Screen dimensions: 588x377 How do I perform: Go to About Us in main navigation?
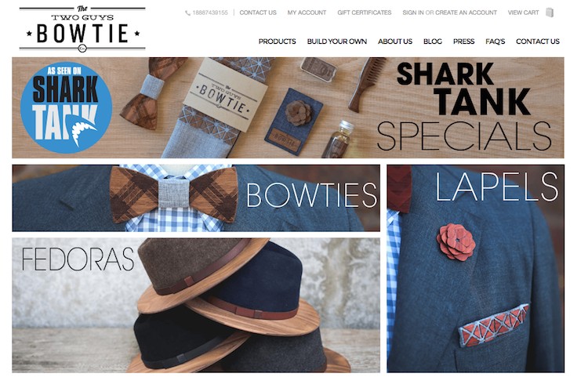tap(395, 42)
